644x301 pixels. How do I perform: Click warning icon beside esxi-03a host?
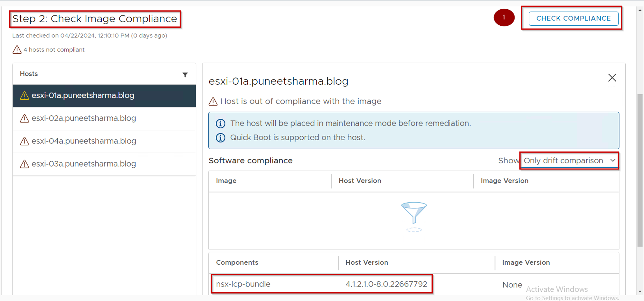click(24, 164)
